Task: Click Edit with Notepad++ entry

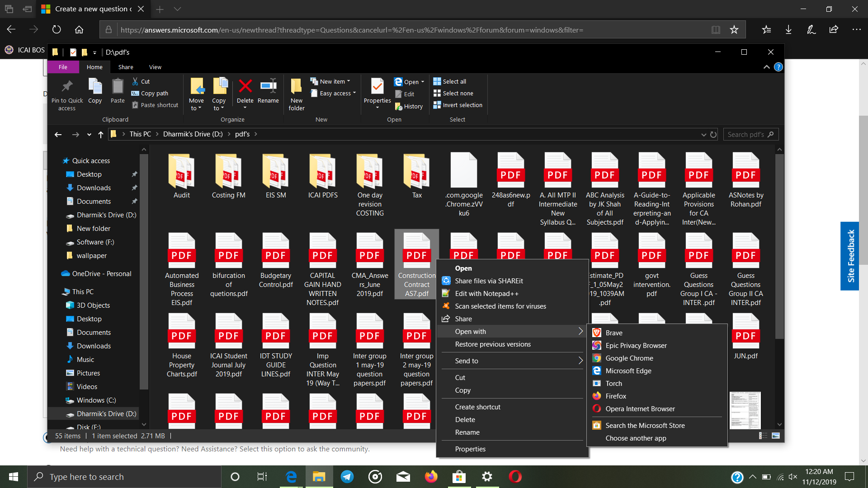Action: tap(512, 293)
